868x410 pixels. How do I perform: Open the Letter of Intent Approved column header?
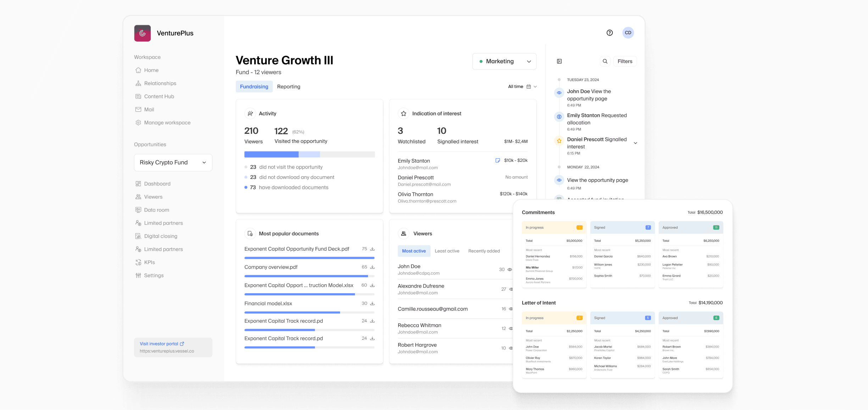(691, 318)
